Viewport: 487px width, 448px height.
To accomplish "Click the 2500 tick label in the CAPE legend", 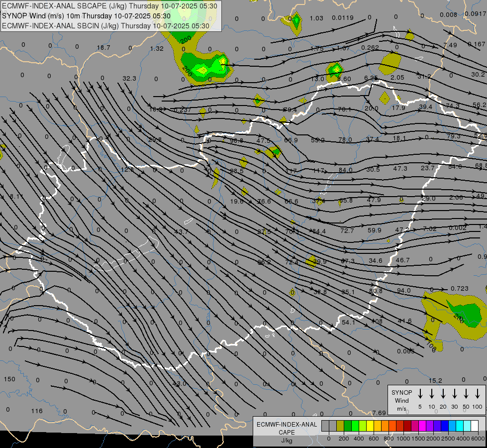I will (448, 439).
